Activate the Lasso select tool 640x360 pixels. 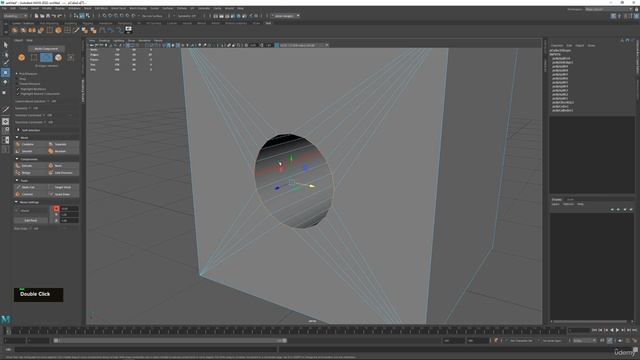[x=5, y=54]
